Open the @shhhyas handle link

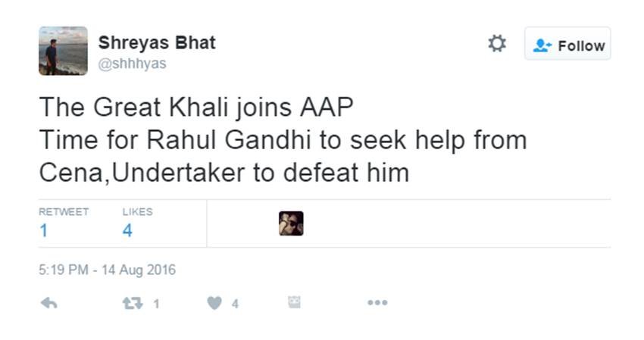tap(133, 64)
